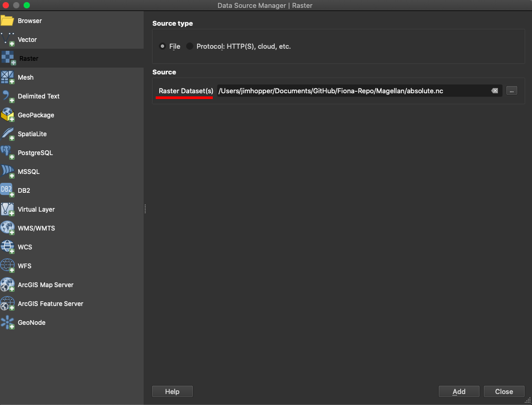Click the Raster Dataset(s) path input
This screenshot has width=532, height=405.
(351, 91)
